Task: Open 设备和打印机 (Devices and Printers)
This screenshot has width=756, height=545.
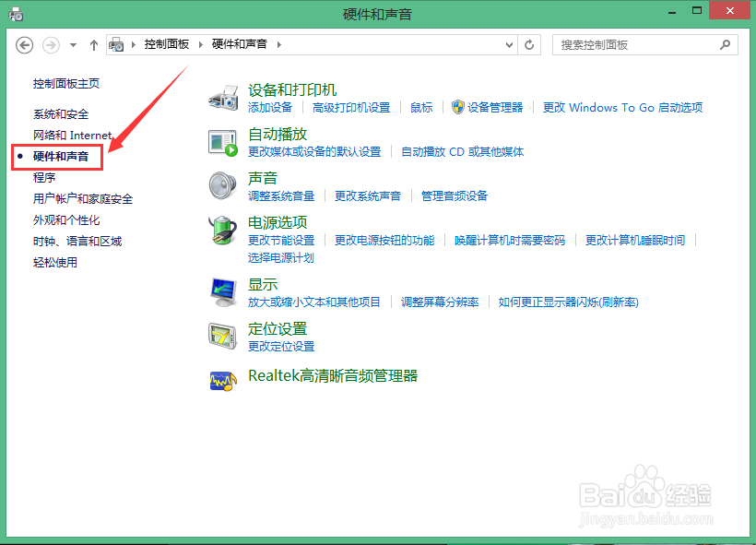Action: pyautogui.click(x=292, y=89)
